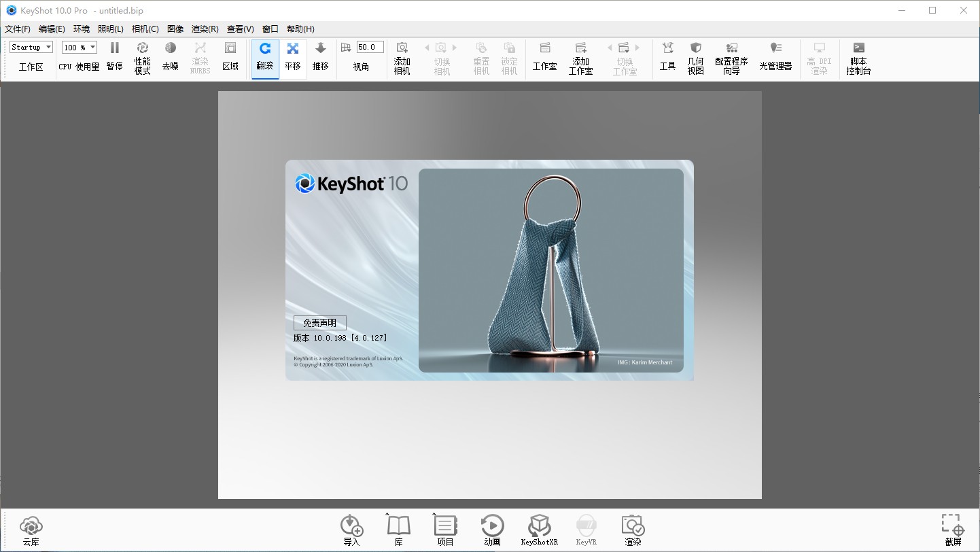Click the next-camera chevron beside 切换相机
This screenshot has width=980, height=552.
pos(454,48)
